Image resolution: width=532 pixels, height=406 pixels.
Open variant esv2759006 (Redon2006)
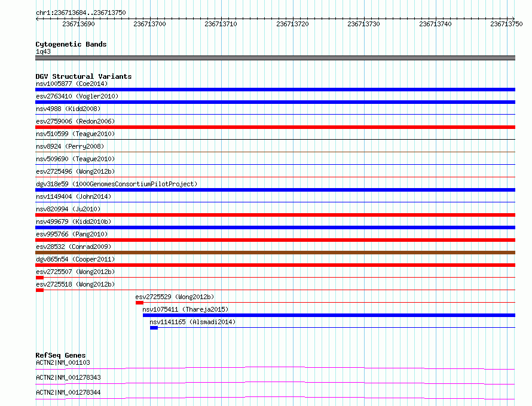[x=75, y=121]
